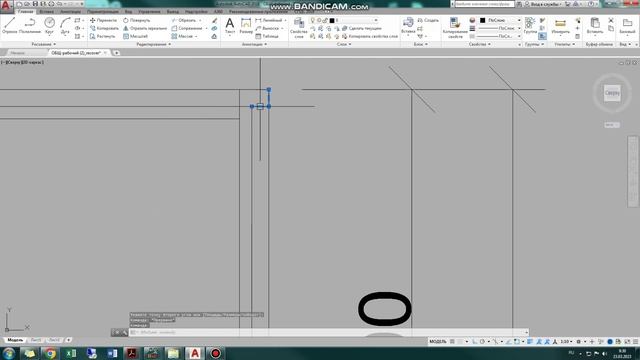Click the Обрезать trim tool

(x=184, y=20)
